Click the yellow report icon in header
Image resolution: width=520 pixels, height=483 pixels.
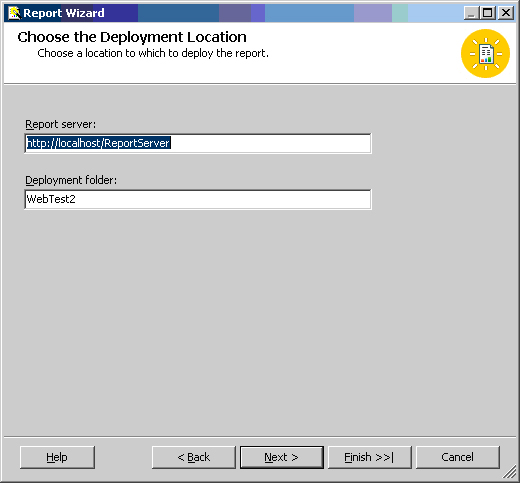tap(485, 53)
